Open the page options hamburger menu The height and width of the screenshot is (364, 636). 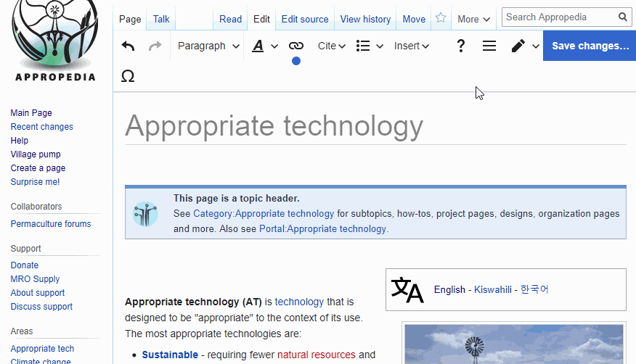click(x=489, y=46)
